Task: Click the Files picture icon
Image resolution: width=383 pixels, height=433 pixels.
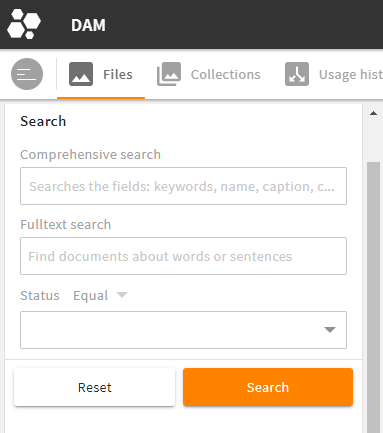Action: tap(81, 74)
